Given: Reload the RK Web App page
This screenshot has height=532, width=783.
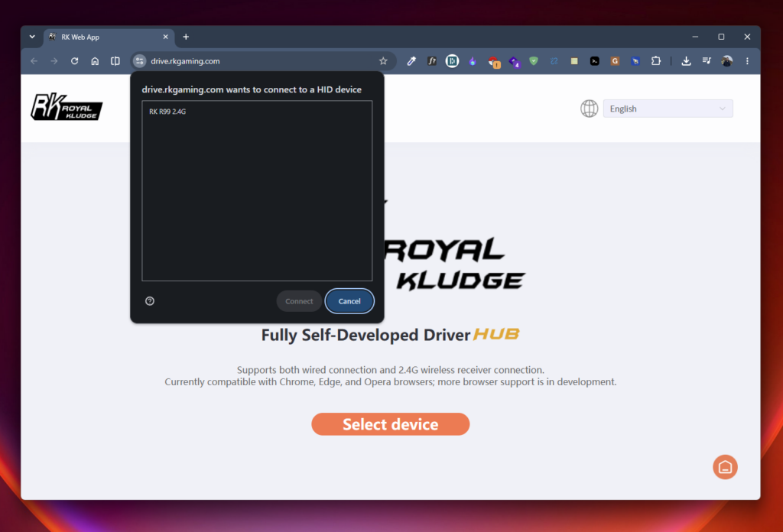Looking at the screenshot, I should [74, 61].
